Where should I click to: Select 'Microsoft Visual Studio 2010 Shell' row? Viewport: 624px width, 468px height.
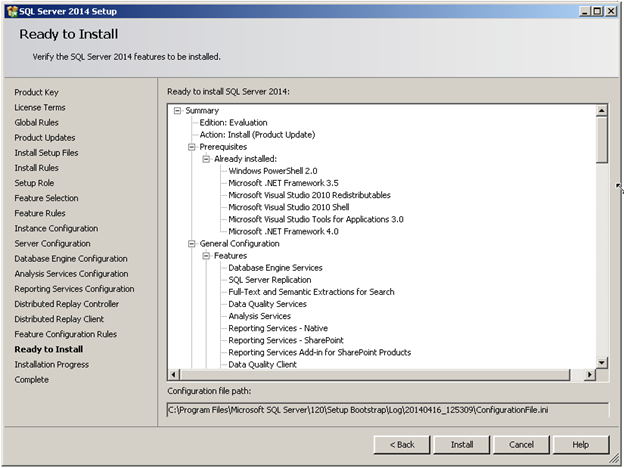point(289,207)
